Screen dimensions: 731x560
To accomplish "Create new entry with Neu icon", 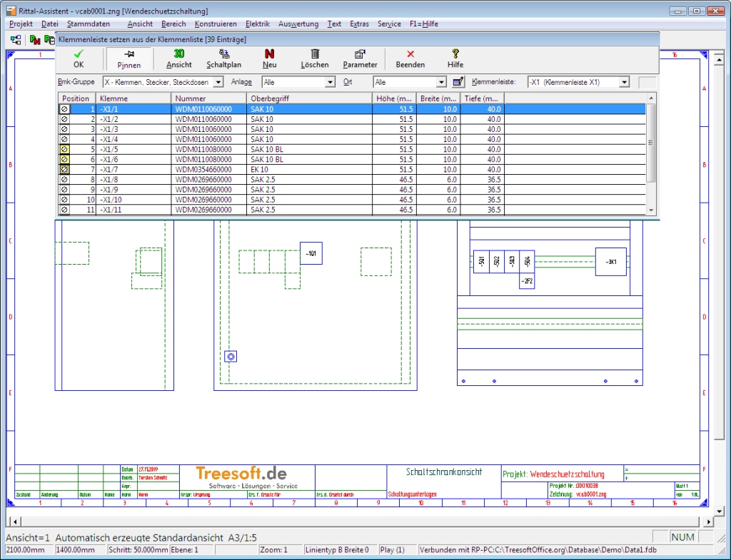I will click(x=269, y=54).
